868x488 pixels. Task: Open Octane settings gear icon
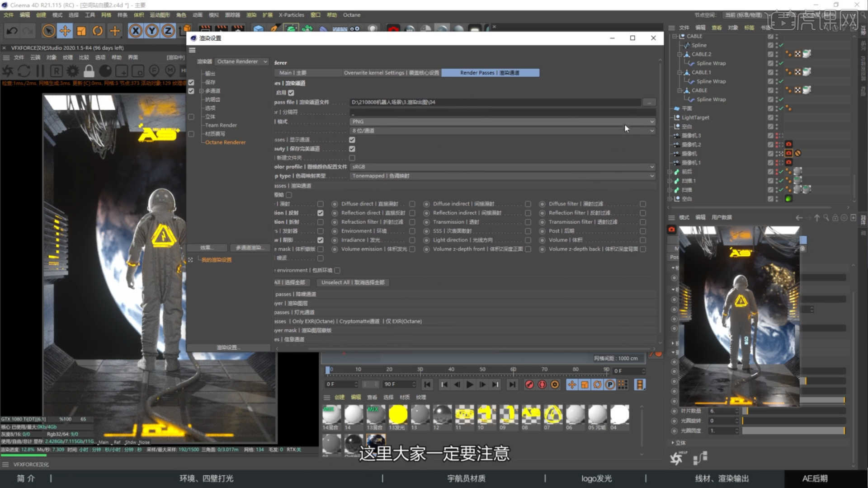72,71
